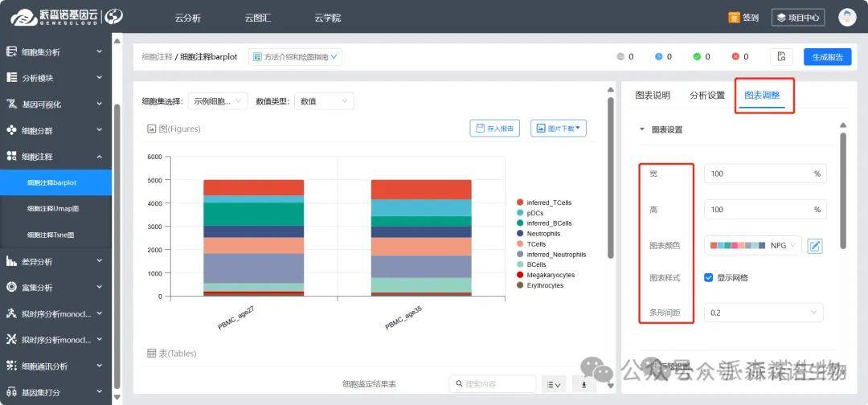Click the green success status icon
The image size is (868, 405).
(x=697, y=57)
